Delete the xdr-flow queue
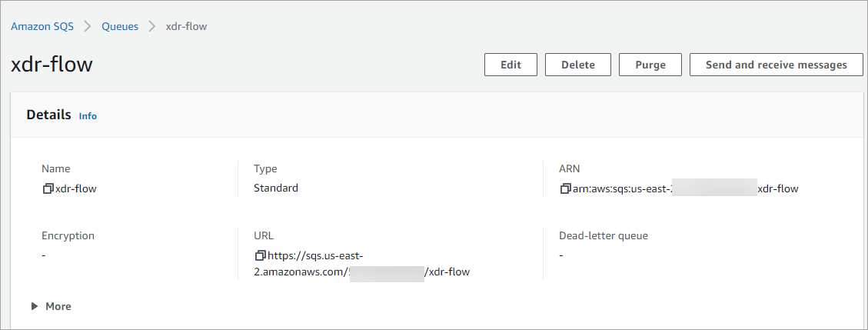868x330 pixels. point(578,65)
